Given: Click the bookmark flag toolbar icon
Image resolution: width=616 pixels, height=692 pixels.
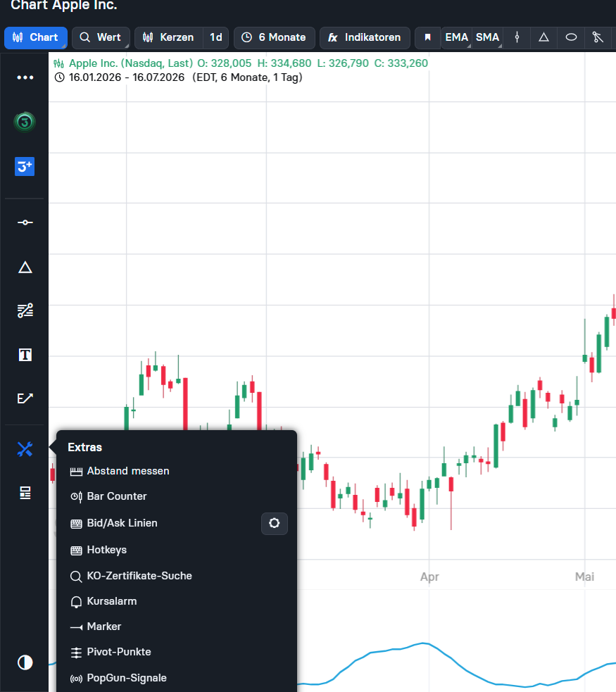Looking at the screenshot, I should (x=427, y=37).
